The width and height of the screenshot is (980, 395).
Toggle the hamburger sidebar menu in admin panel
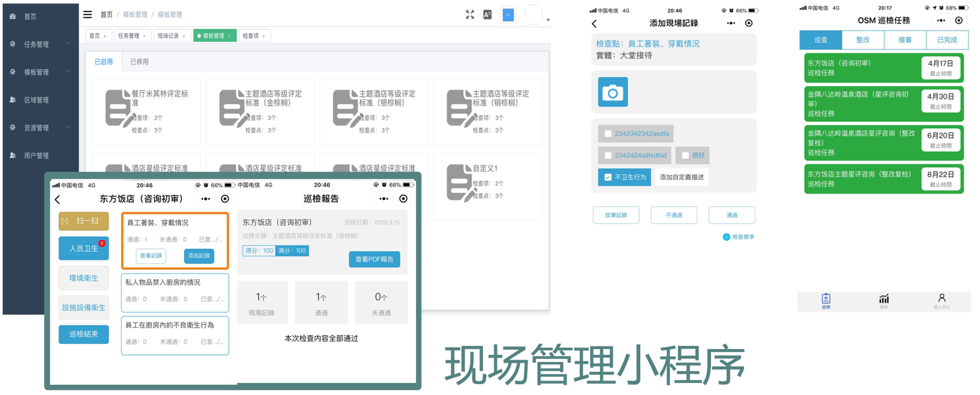[88, 14]
